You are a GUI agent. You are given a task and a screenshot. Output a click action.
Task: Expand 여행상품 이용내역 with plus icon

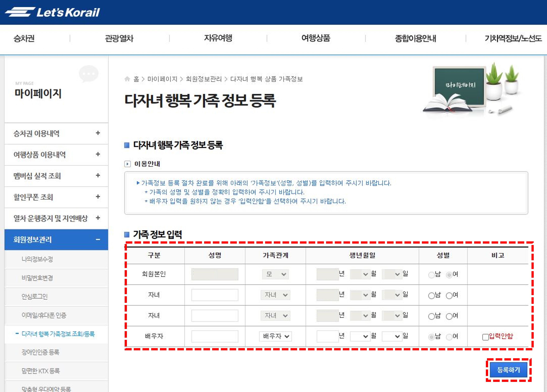(x=98, y=154)
